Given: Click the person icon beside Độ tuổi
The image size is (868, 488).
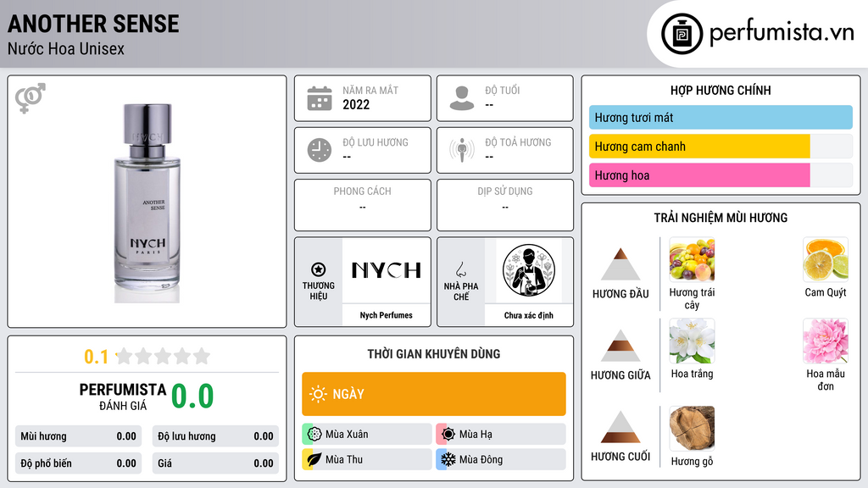Looking at the screenshot, I should pos(462,98).
